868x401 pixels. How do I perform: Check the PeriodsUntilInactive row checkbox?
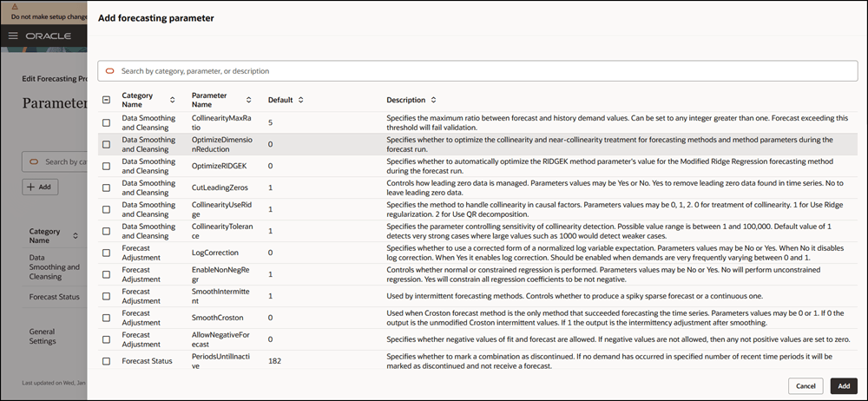[106, 361]
